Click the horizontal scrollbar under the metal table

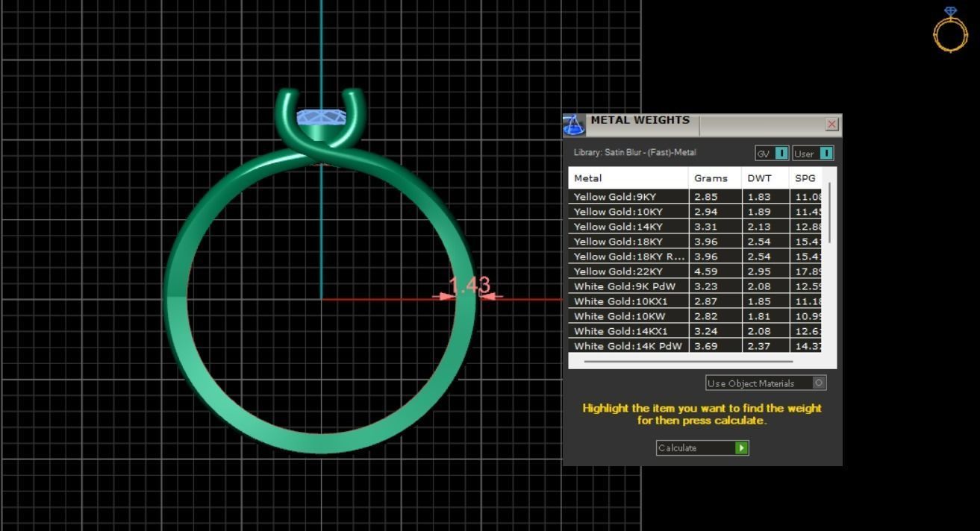pyautogui.click(x=688, y=362)
